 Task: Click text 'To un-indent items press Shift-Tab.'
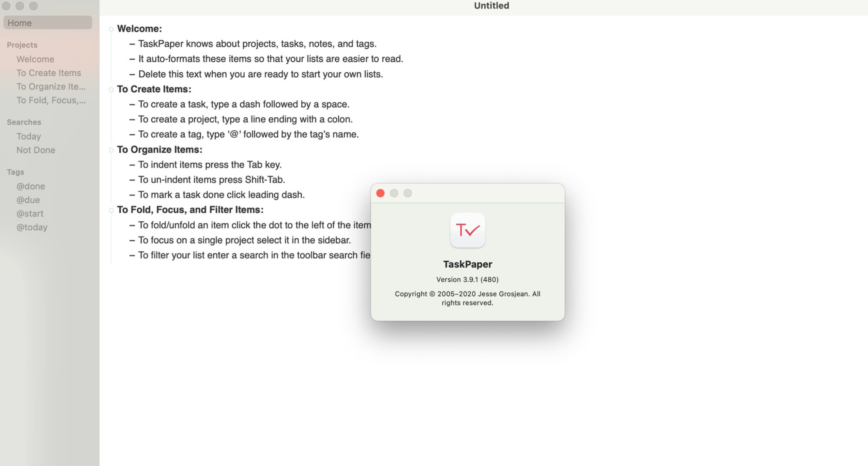212,180
